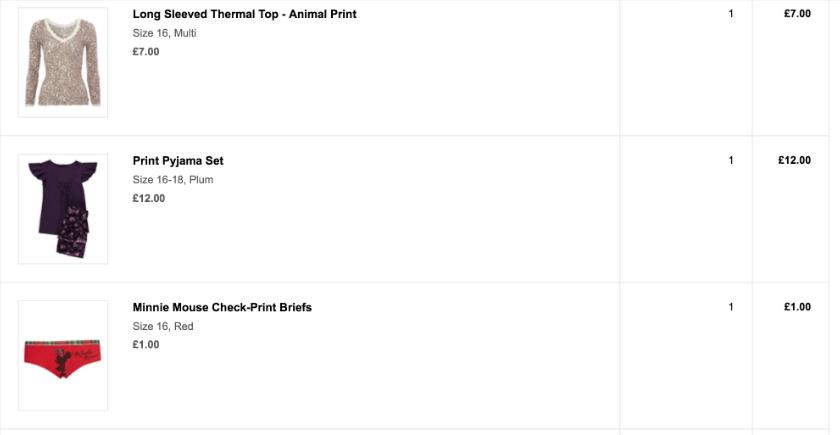Open the animal print thermal top image
Viewport: 840px width, 435px height.
[x=63, y=62]
